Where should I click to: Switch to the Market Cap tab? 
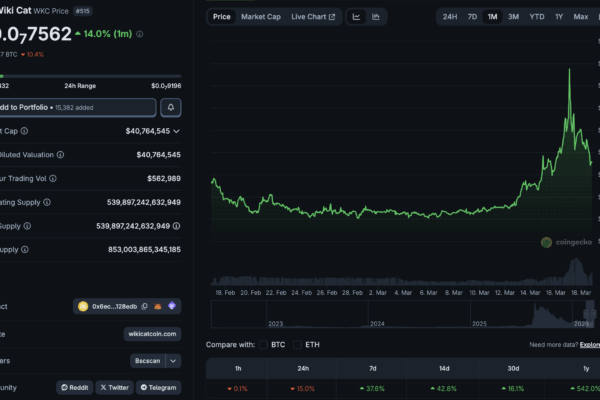(x=260, y=17)
